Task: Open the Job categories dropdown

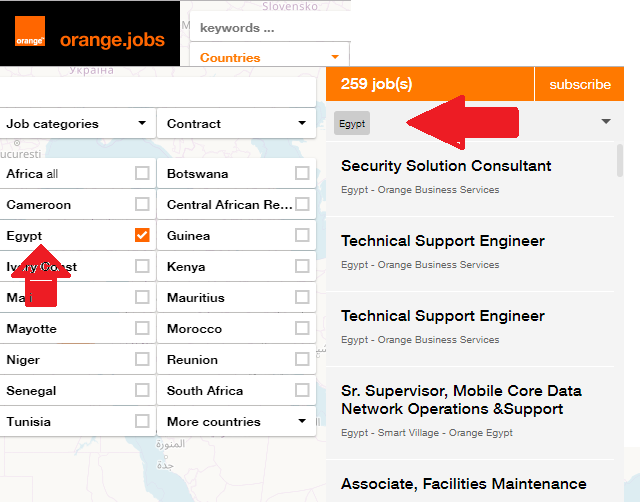Action: pos(76,124)
